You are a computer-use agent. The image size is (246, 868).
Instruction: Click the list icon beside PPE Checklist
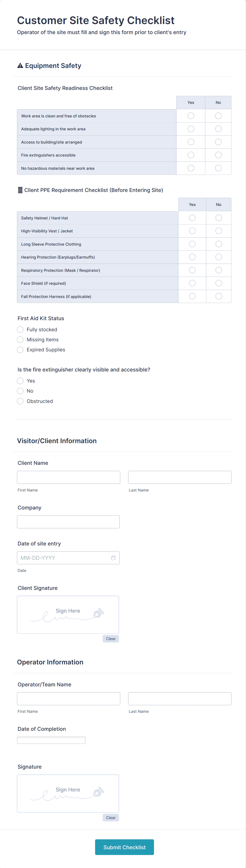[20, 190]
